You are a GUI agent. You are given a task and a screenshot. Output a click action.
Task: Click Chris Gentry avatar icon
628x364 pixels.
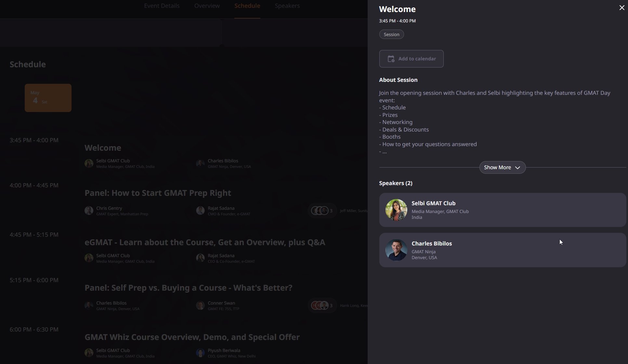(89, 211)
